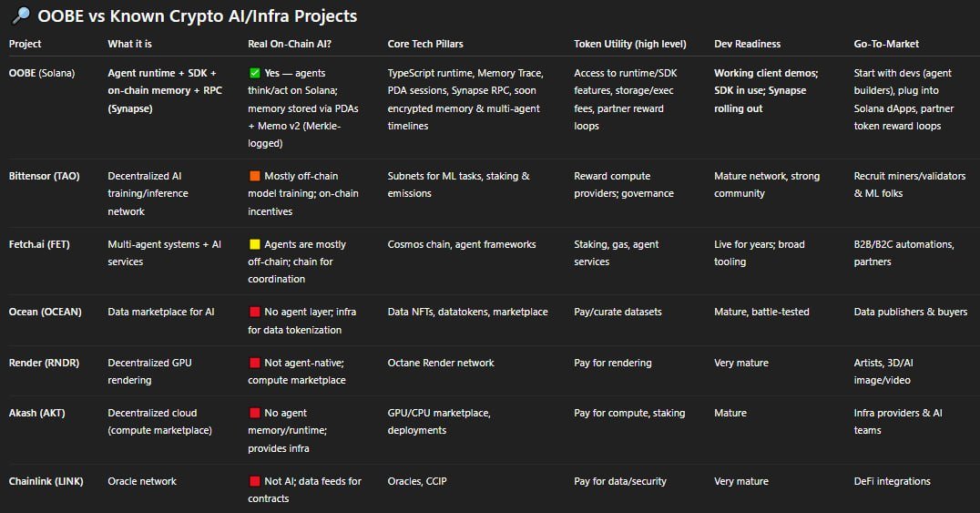
Task: Click the 'Real On-Chain AI?' column header
Action: click(x=290, y=44)
